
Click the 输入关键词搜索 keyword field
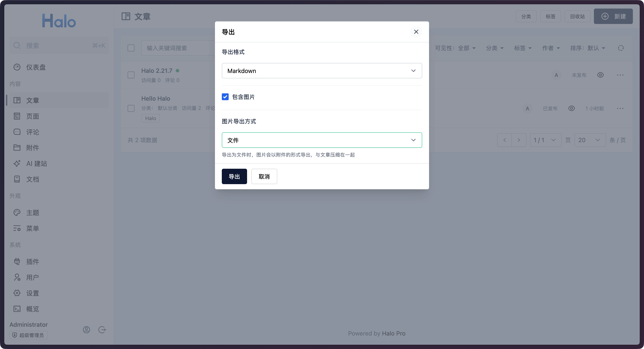pyautogui.click(x=177, y=48)
